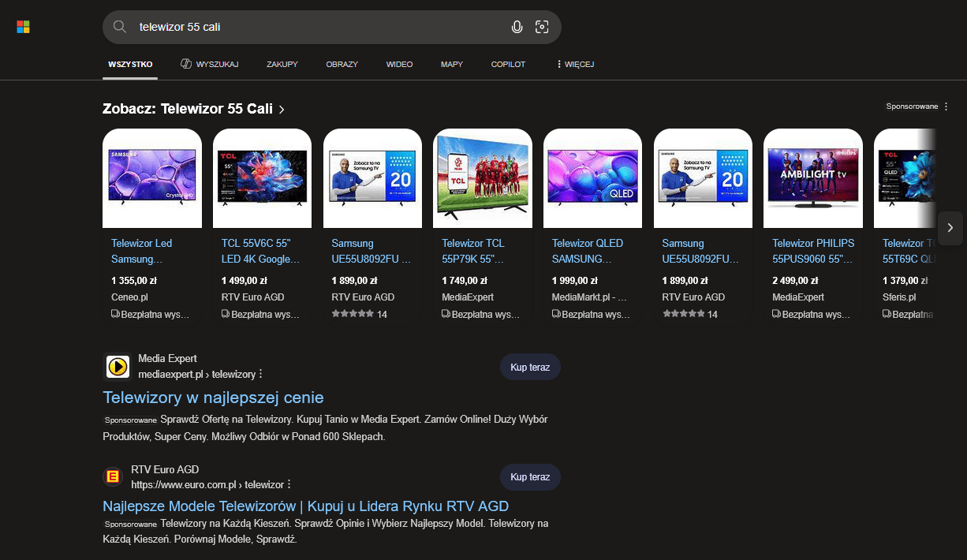
Task: Expand the WIĘCEJ menu
Action: click(575, 64)
